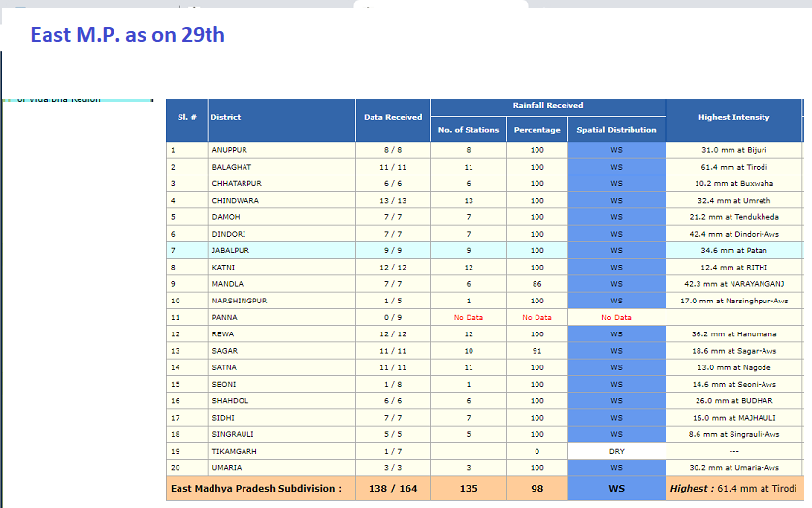This screenshot has height=508, width=812.
Task: Click the Sl. # column header
Action: (x=186, y=120)
